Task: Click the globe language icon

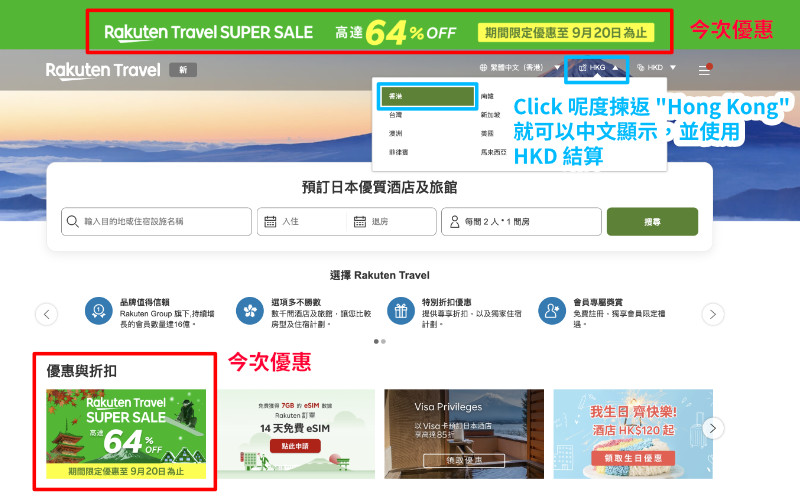Action: pyautogui.click(x=483, y=67)
